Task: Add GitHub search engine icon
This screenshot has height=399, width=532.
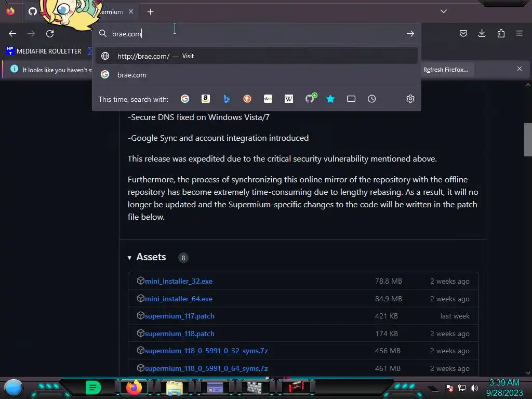Action: pos(310,98)
